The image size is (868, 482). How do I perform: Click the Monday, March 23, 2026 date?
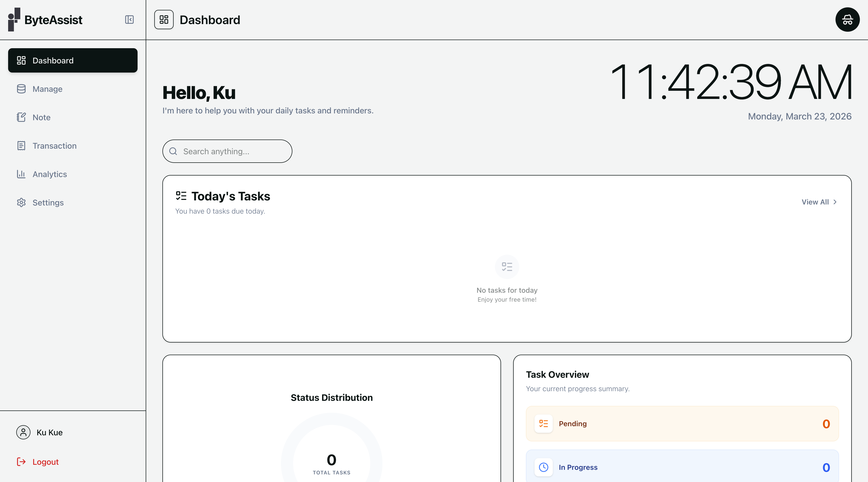(799, 116)
